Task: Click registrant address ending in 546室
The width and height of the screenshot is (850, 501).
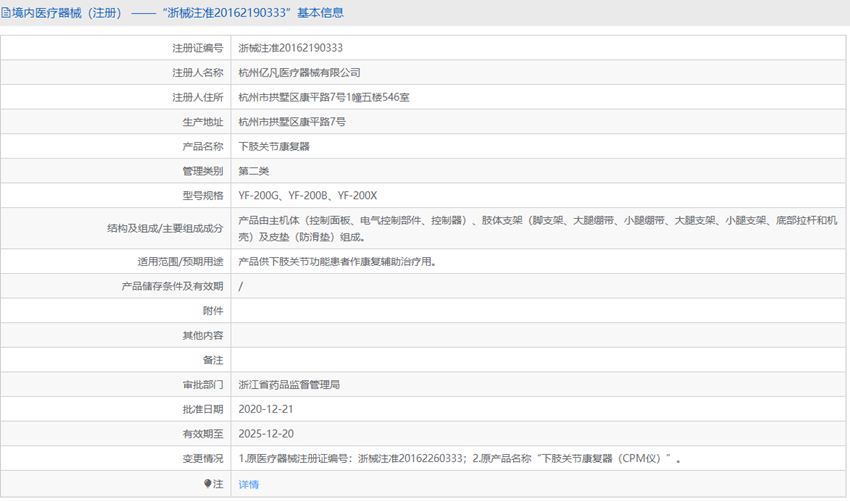Action: (324, 98)
